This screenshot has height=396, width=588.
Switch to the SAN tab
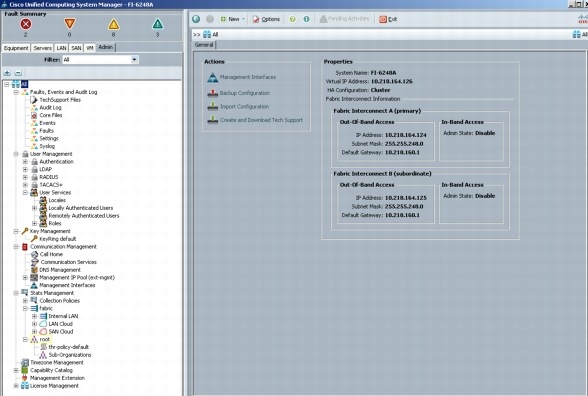(76, 48)
